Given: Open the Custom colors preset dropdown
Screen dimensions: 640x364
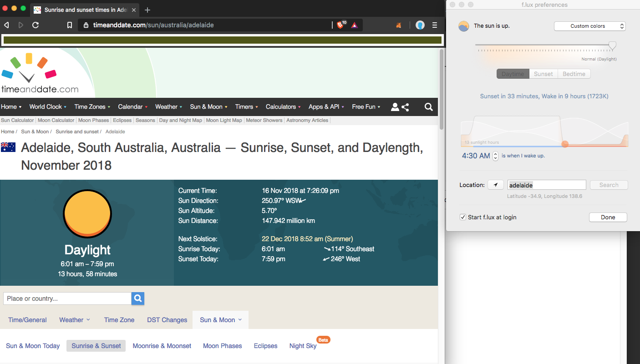Looking at the screenshot, I should (x=589, y=26).
